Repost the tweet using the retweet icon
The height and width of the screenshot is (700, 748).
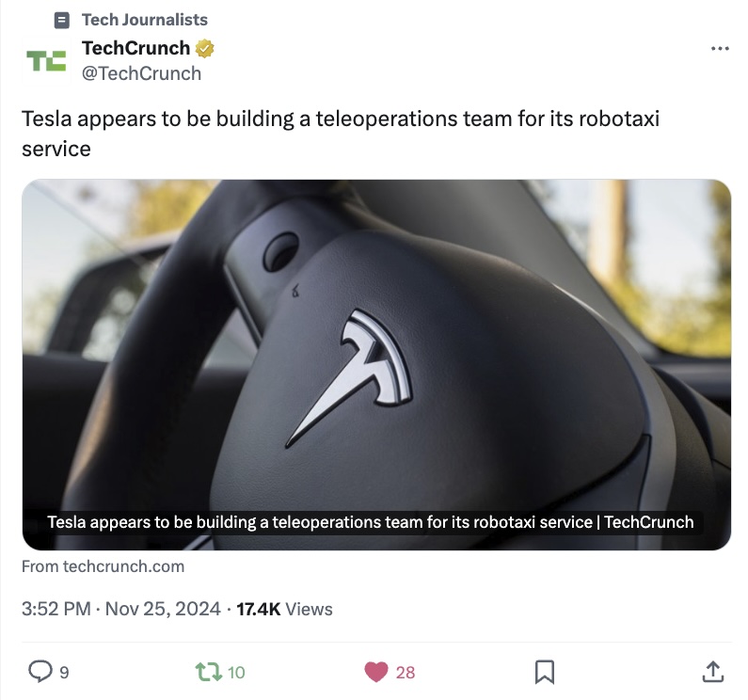(209, 672)
